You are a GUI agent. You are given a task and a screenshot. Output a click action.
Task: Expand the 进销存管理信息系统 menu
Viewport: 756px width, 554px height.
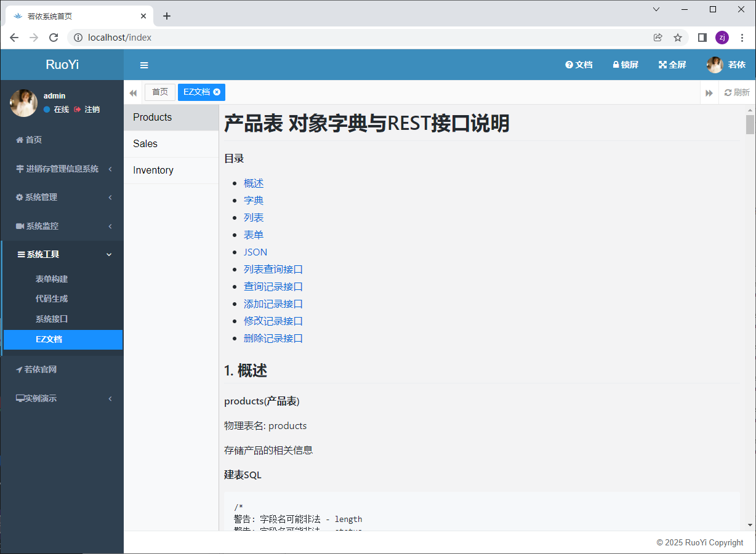click(62, 169)
